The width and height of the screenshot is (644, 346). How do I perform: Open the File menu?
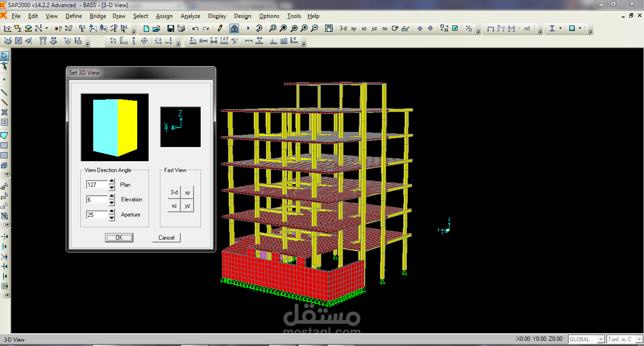(x=16, y=16)
